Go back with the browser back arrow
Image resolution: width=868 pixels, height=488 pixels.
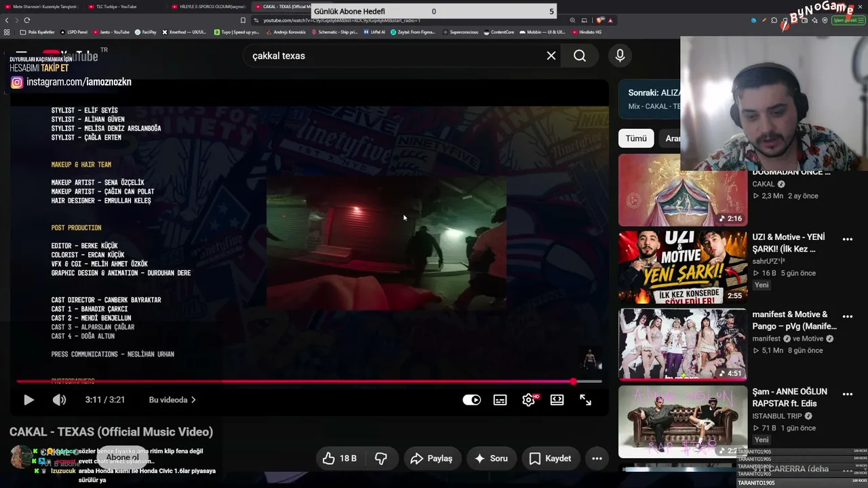7,20
